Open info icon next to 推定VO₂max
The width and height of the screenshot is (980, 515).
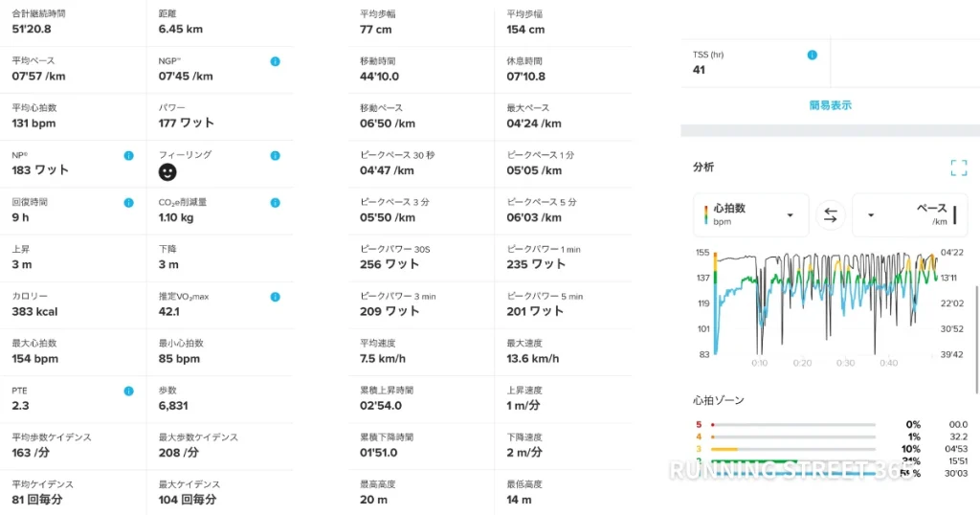pos(275,297)
